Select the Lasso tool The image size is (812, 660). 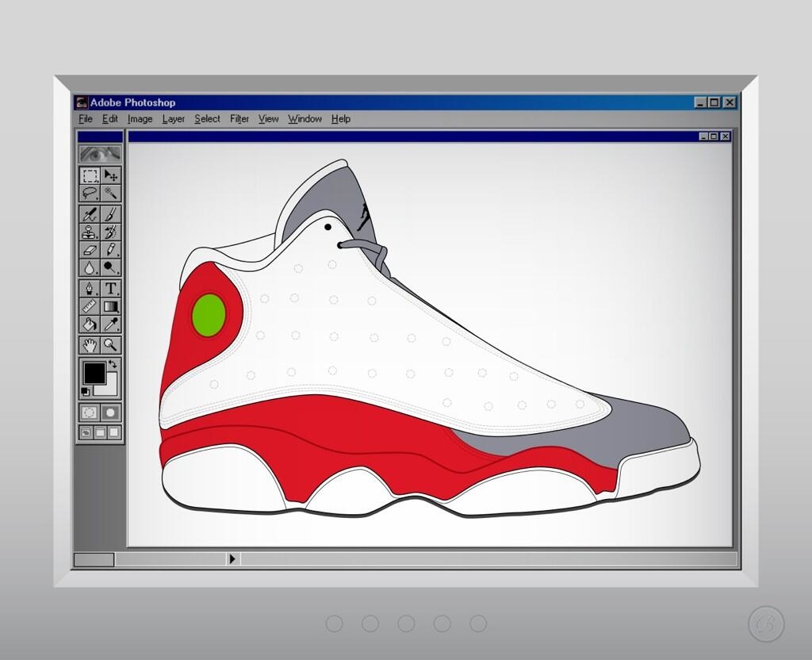(x=90, y=194)
